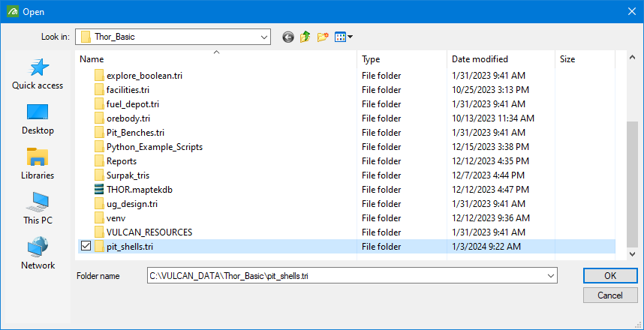Click date 10/25/2023 3:13 PM
The width and height of the screenshot is (644, 330).
tap(490, 90)
